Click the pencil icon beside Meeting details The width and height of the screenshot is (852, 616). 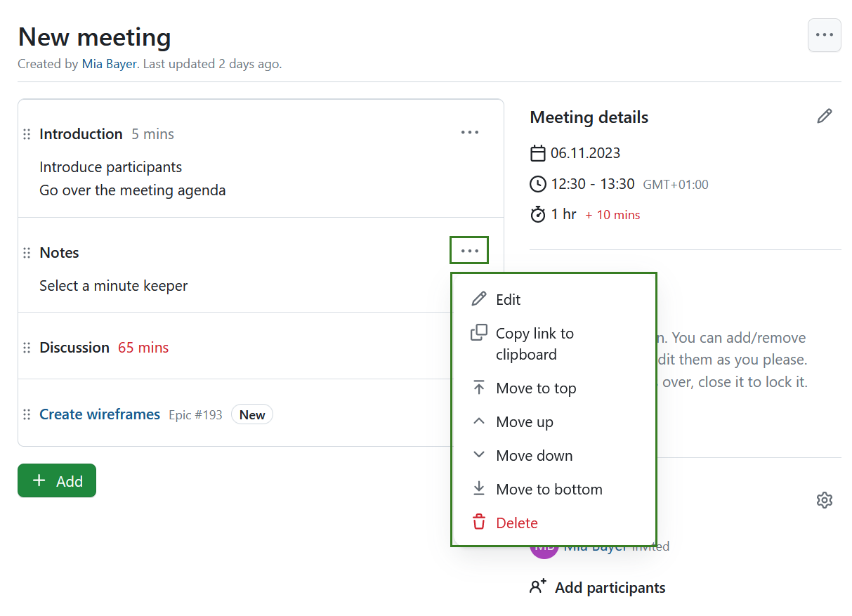[824, 117]
